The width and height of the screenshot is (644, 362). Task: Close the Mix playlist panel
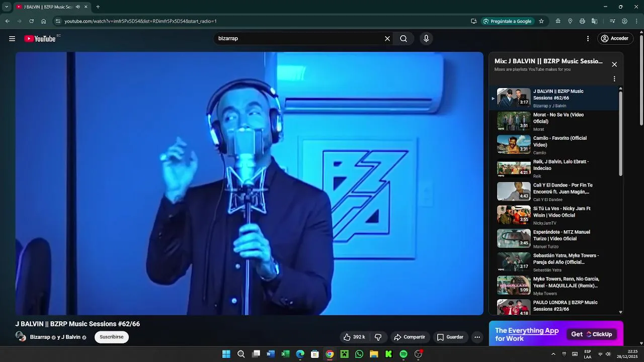[x=614, y=64]
